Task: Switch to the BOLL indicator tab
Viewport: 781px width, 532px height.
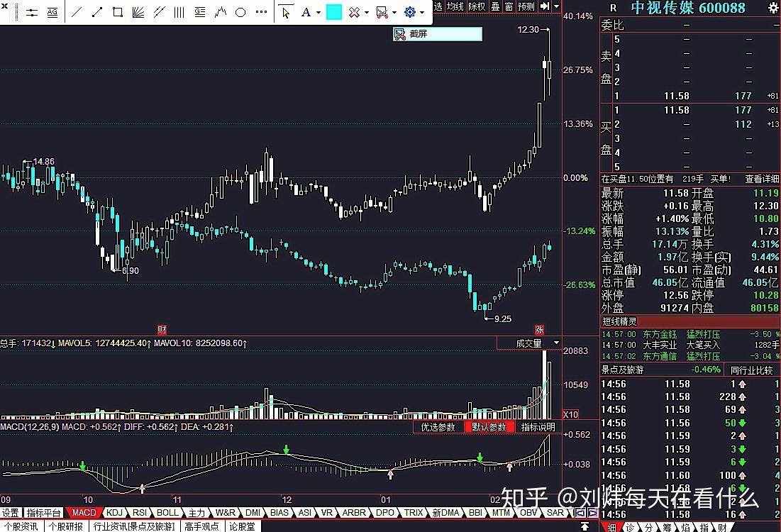Action: click(x=167, y=513)
